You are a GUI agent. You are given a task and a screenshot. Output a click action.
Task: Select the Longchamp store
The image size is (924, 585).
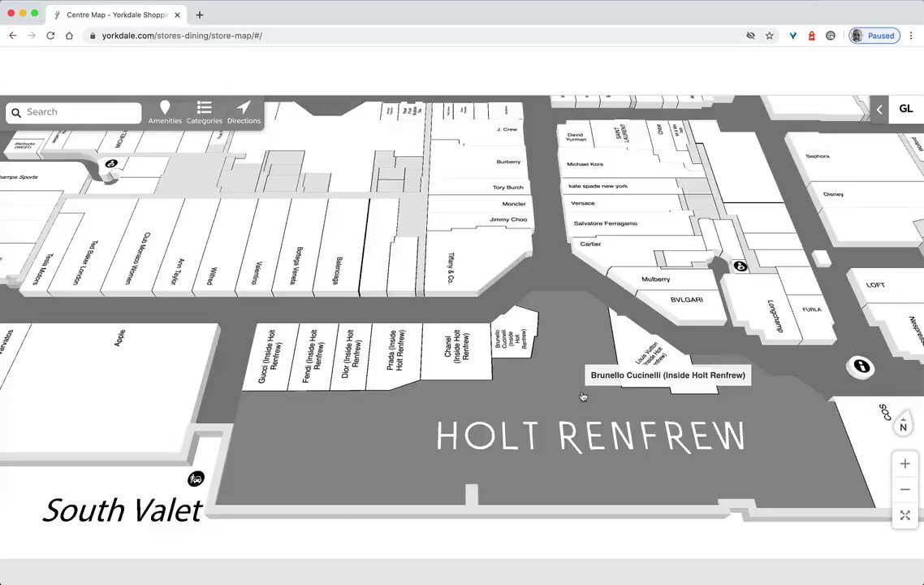(x=775, y=316)
